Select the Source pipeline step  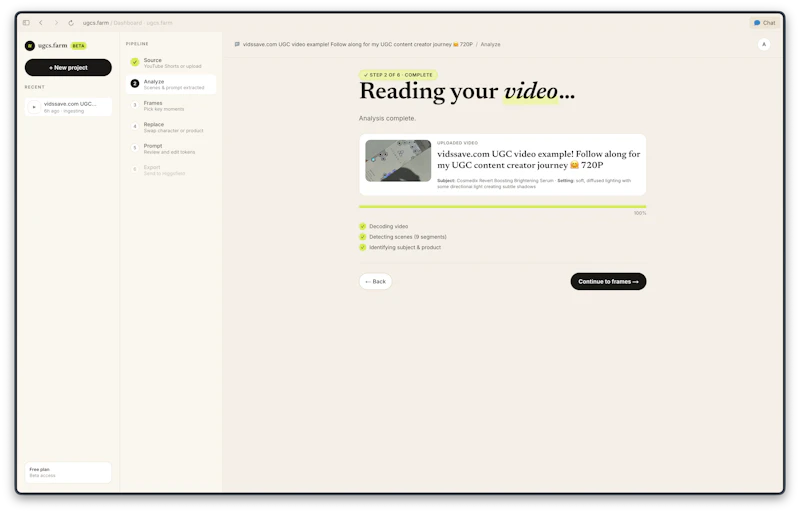click(171, 63)
